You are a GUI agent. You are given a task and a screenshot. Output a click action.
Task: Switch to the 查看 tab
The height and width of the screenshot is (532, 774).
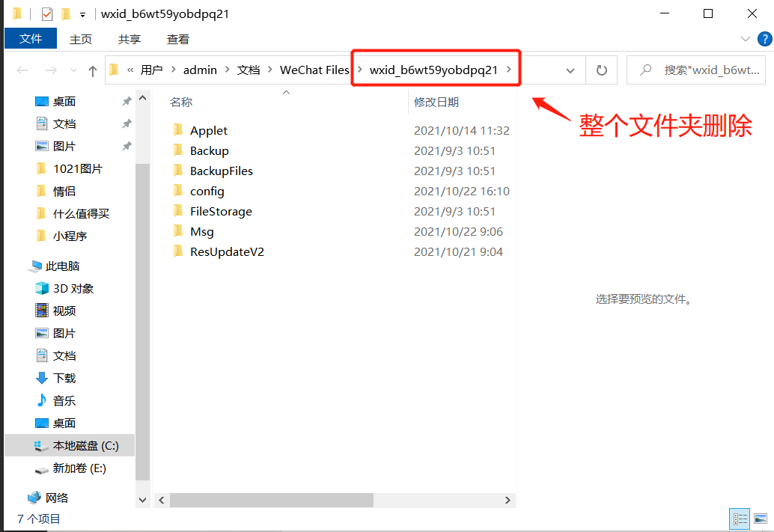click(178, 39)
